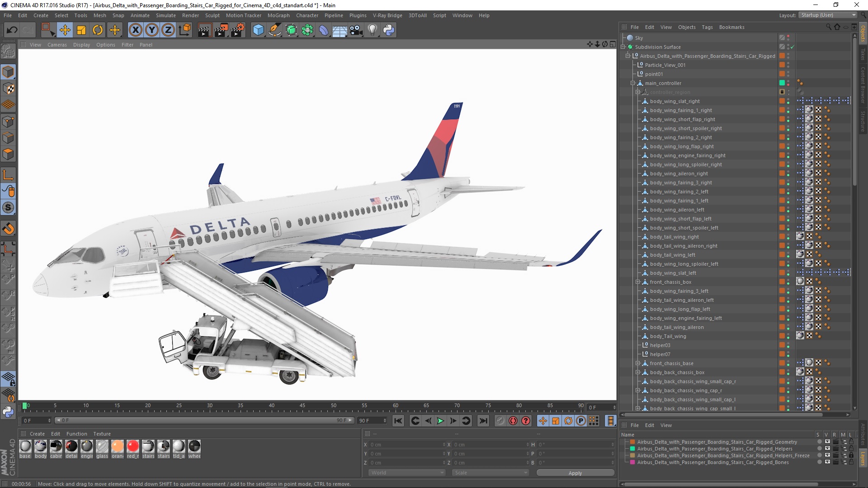Select the orange material swatch
The width and height of the screenshot is (868, 488).
118,446
